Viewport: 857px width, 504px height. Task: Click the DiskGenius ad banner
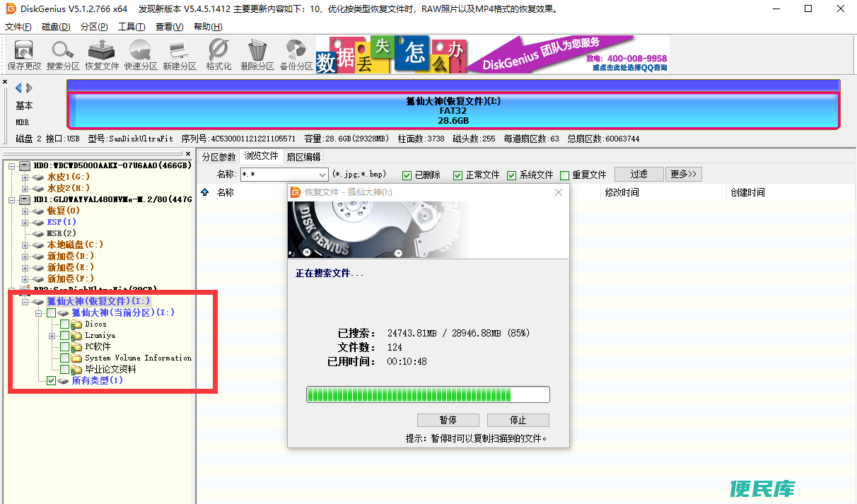pos(492,54)
